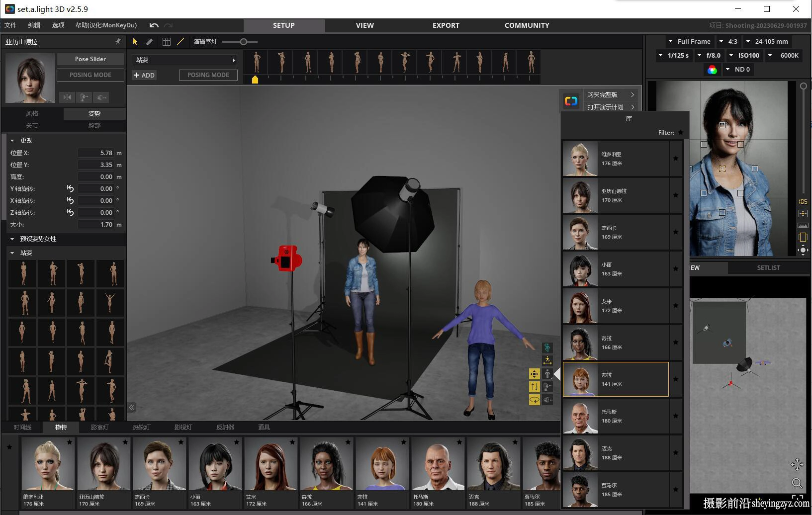Click the yellow up-down height icon
The height and width of the screenshot is (515, 812).
coord(534,387)
